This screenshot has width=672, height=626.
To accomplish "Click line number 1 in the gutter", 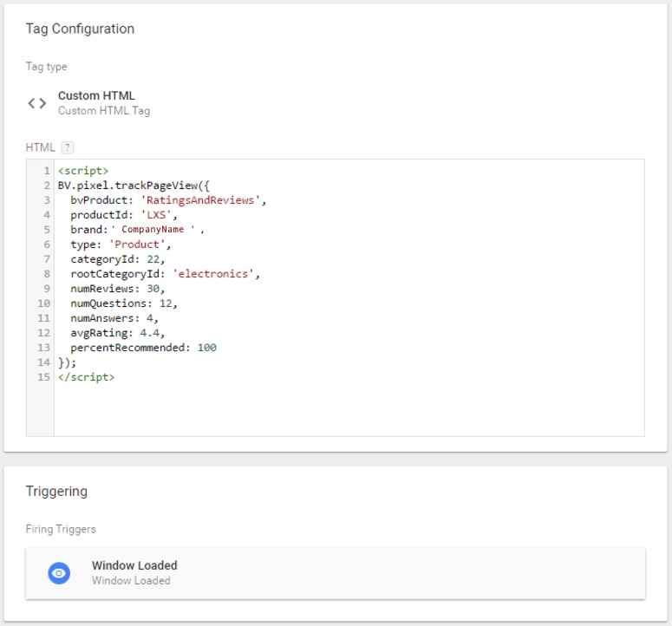I will 47,171.
